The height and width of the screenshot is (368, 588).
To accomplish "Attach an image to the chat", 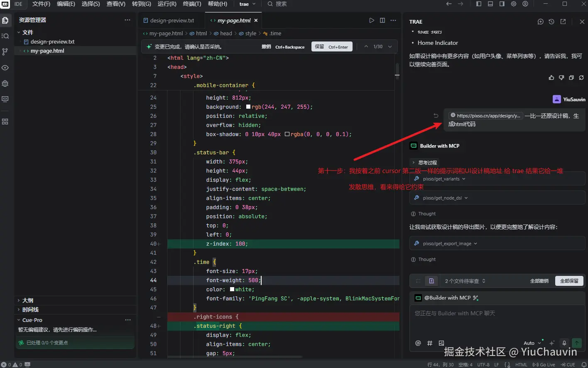I will pyautogui.click(x=441, y=343).
